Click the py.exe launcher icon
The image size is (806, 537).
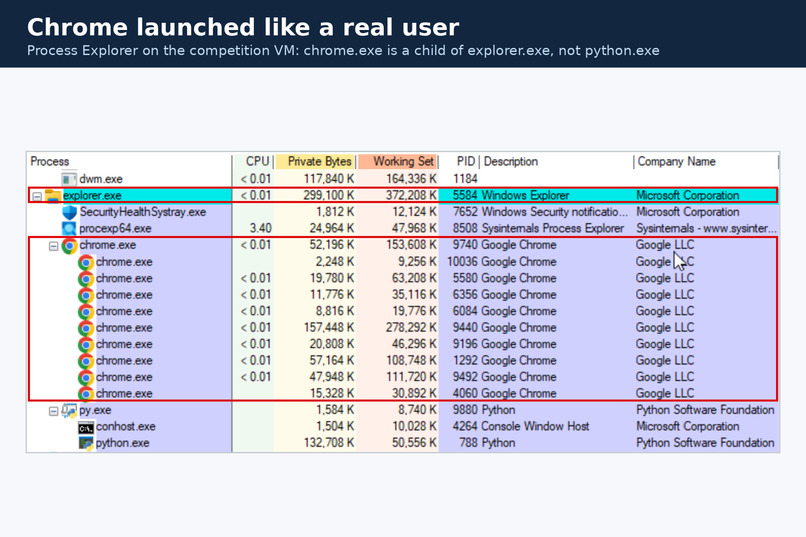(x=69, y=410)
